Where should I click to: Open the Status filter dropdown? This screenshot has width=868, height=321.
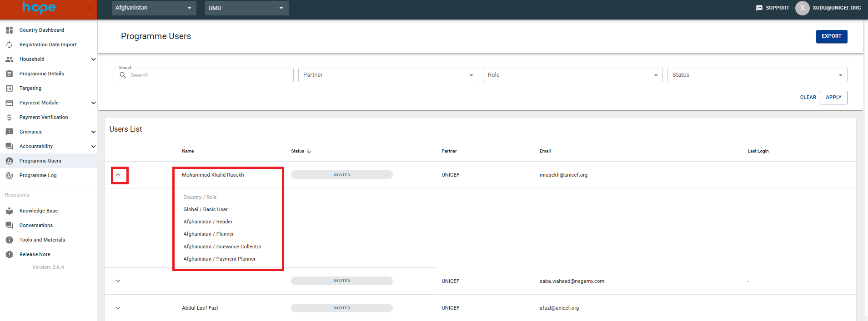[757, 75]
